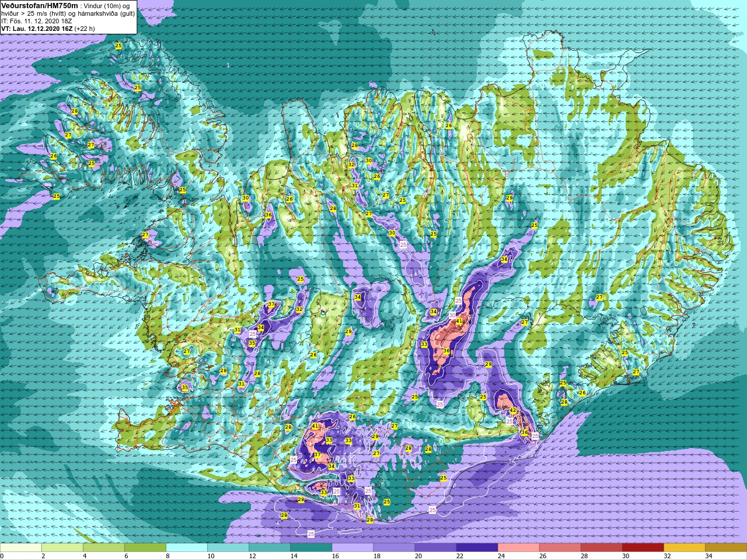
Task: Click the 'hámarkshviða (gult)' description text
Action: point(106,13)
